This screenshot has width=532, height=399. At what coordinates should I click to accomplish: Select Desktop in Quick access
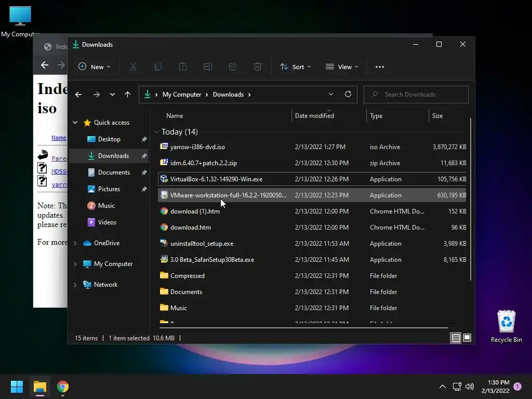tap(109, 139)
